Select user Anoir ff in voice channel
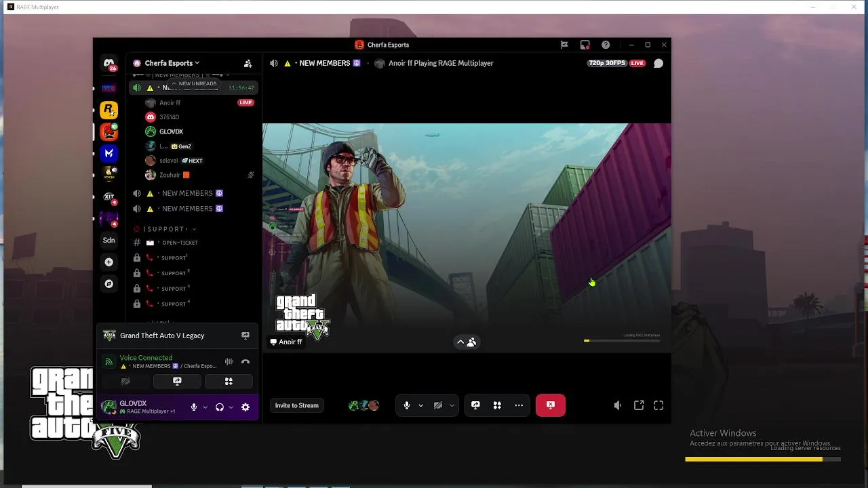The width and height of the screenshot is (868, 488). pyautogui.click(x=170, y=103)
